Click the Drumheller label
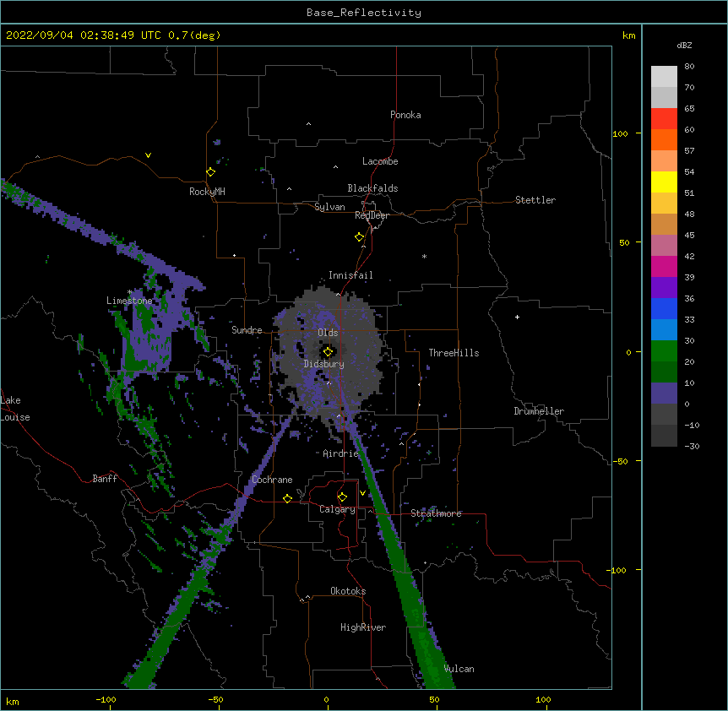728x711 pixels. click(539, 411)
